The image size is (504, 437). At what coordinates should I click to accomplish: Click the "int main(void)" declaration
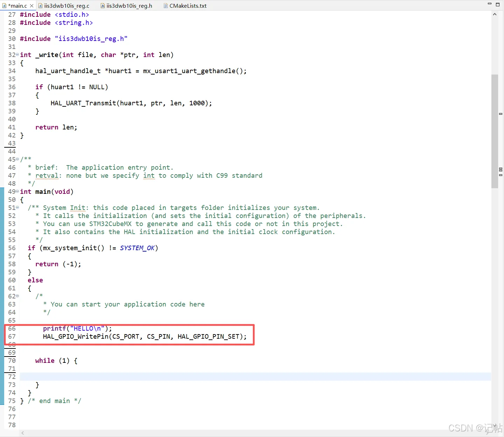tap(47, 192)
